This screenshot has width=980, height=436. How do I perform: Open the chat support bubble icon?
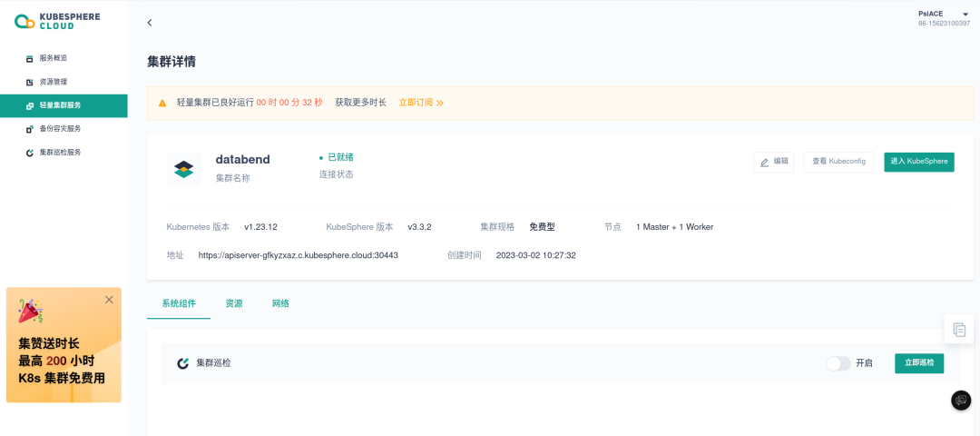[960, 400]
